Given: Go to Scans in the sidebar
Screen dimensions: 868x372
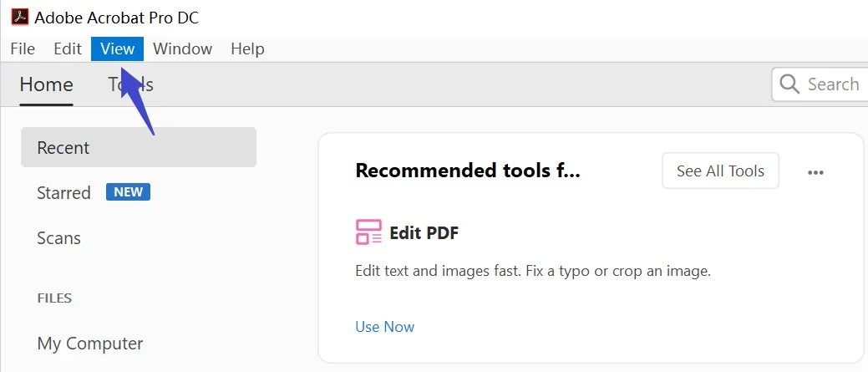Looking at the screenshot, I should click(x=58, y=238).
